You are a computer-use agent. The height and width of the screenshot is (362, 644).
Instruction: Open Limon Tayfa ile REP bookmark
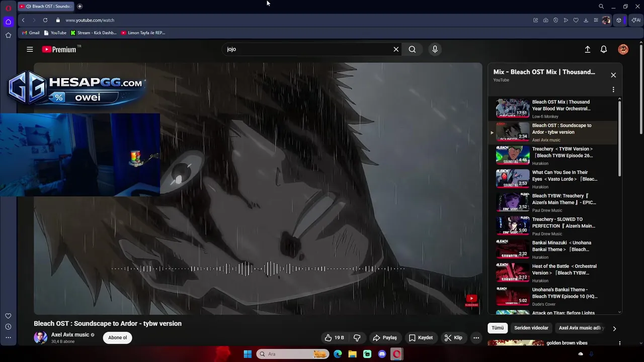coord(143,33)
